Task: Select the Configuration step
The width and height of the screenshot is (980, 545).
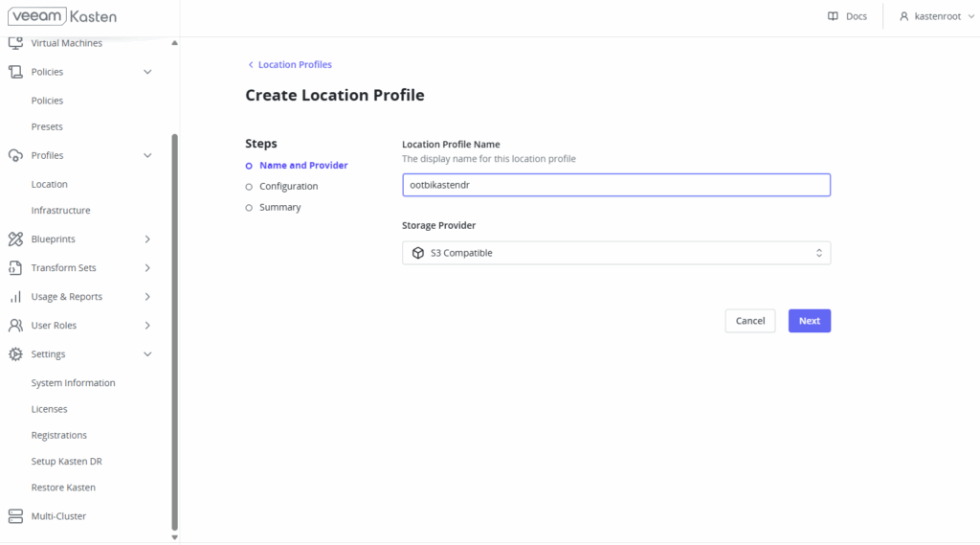Action: tap(288, 187)
